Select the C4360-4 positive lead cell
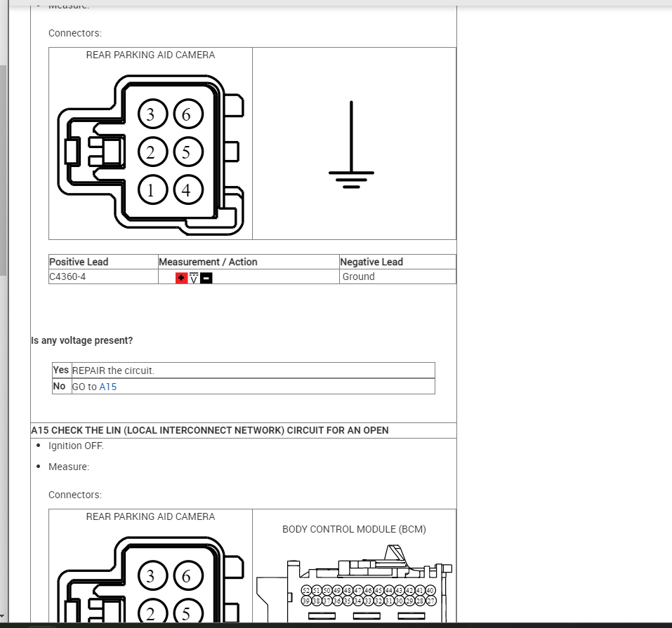This screenshot has width=672, height=628. (x=103, y=276)
